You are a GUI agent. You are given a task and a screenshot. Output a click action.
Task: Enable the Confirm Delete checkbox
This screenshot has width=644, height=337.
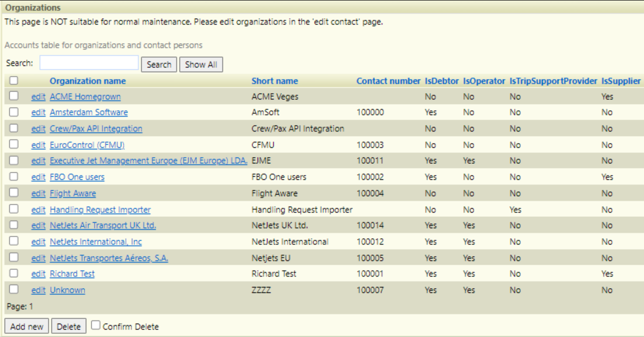point(96,326)
